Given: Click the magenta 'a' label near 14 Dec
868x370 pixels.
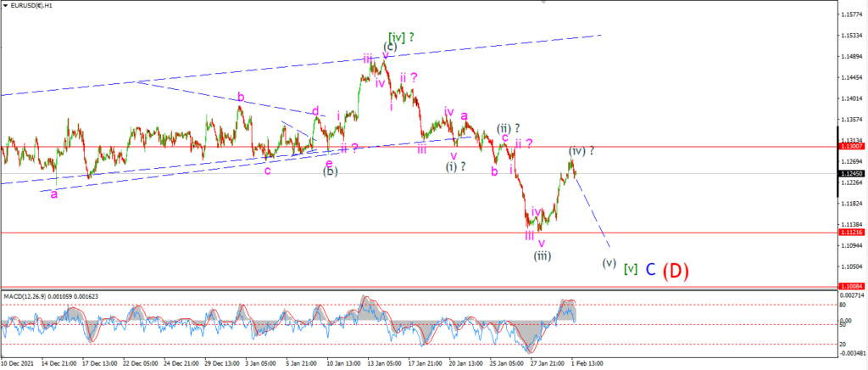Looking at the screenshot, I should (53, 194).
